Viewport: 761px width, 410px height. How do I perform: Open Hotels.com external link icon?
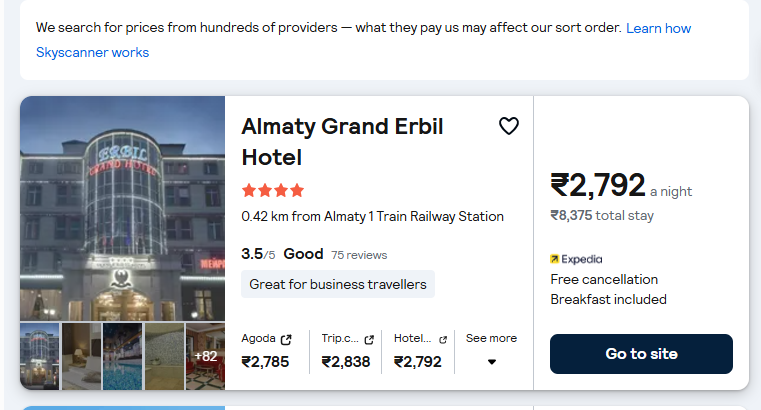[443, 340]
